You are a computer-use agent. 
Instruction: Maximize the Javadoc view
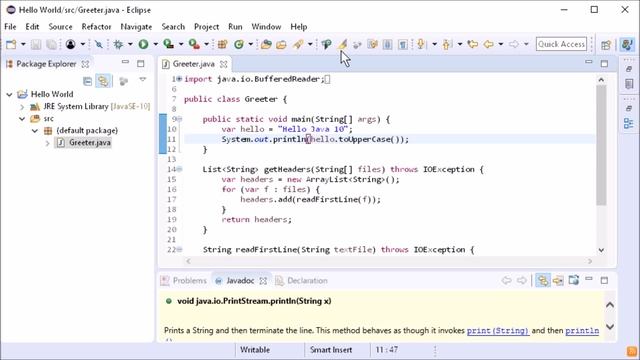[x=604, y=280]
